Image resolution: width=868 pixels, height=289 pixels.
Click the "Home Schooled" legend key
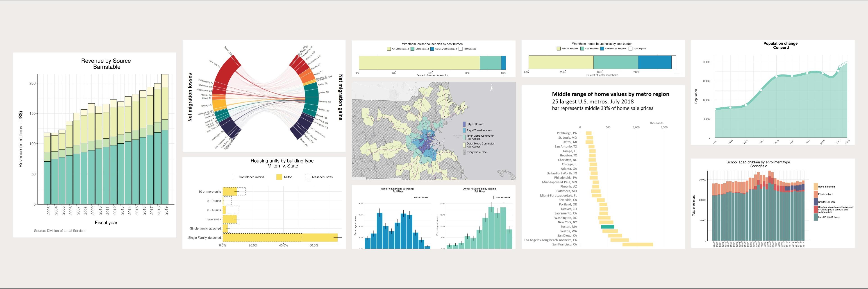point(816,187)
